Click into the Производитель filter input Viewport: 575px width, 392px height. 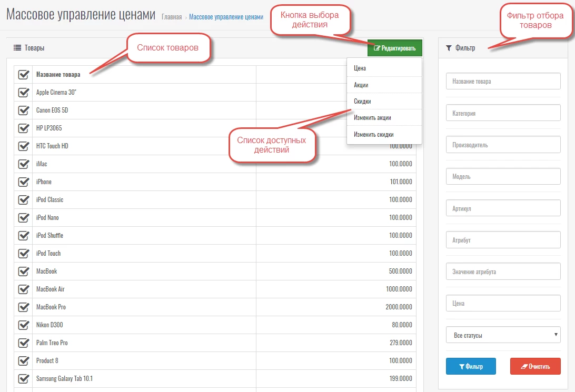[503, 145]
